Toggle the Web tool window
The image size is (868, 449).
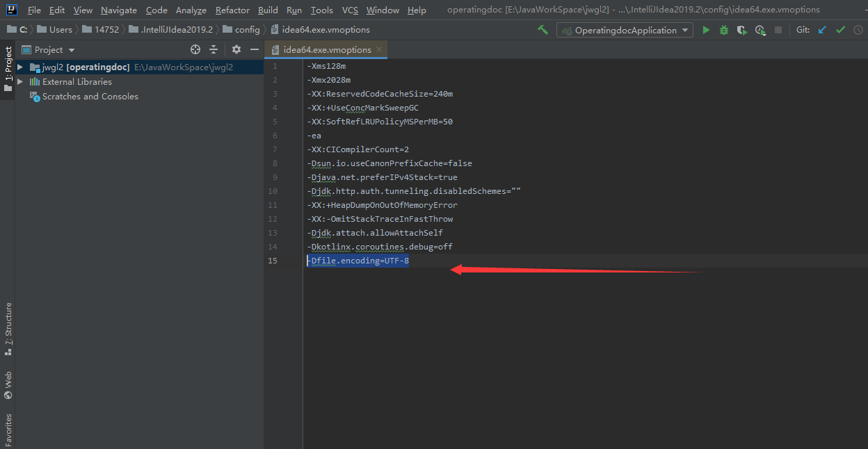7,382
